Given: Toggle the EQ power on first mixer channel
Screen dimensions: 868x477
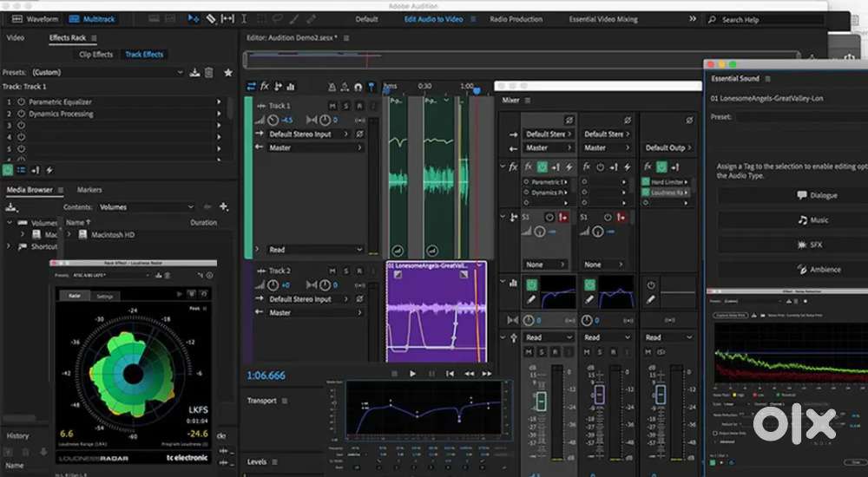Looking at the screenshot, I should (x=531, y=285).
